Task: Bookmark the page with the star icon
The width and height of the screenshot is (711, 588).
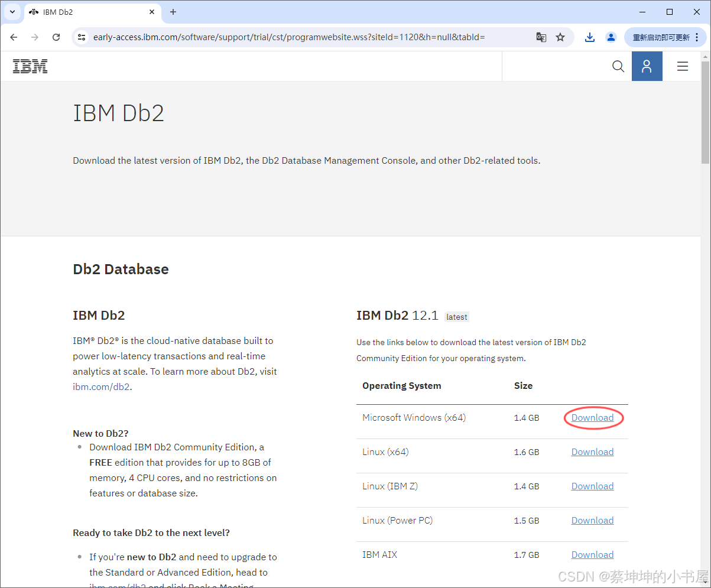Action: 560,37
